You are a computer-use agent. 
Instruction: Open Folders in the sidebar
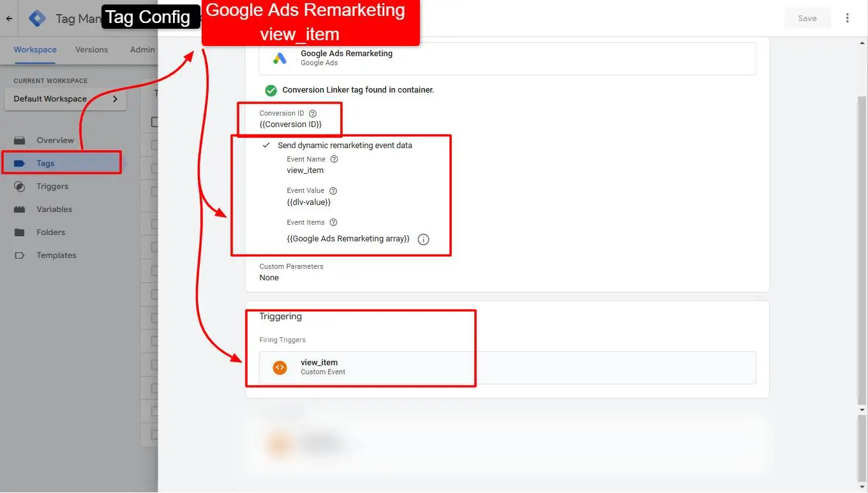pos(51,232)
